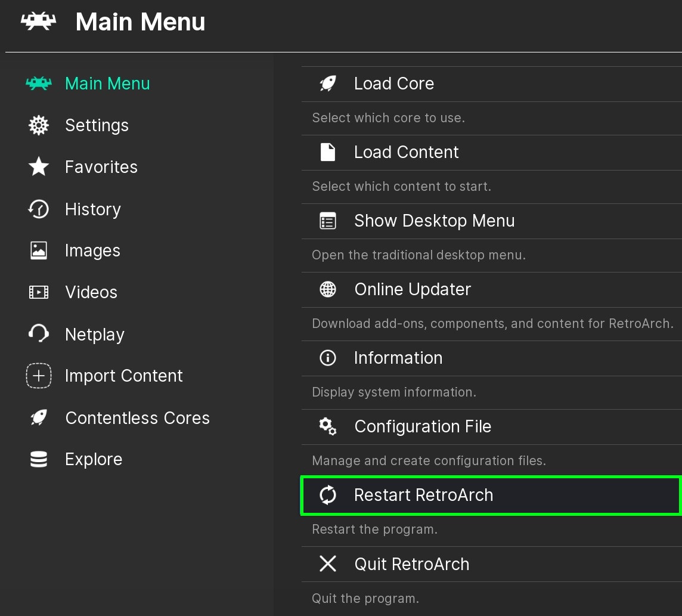Select the Main Menu sidebar entry
This screenshot has width=682, height=616.
pyautogui.click(x=107, y=83)
